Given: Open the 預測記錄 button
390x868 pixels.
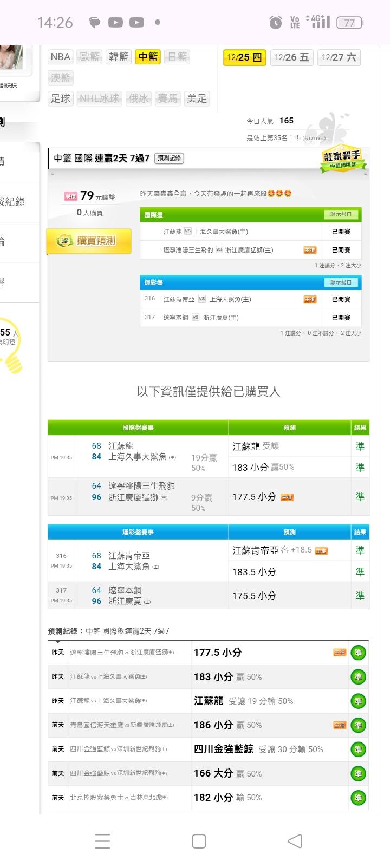Looking at the screenshot, I should click(170, 159).
